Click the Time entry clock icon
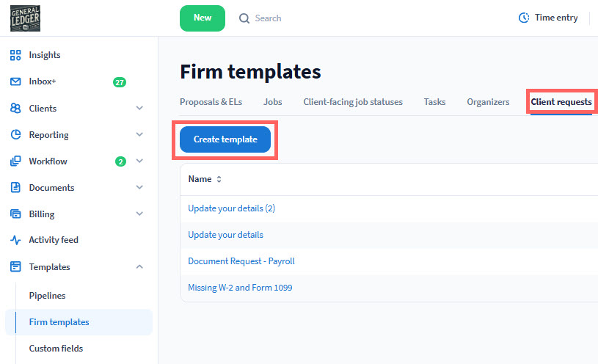The image size is (598, 364). click(x=524, y=18)
